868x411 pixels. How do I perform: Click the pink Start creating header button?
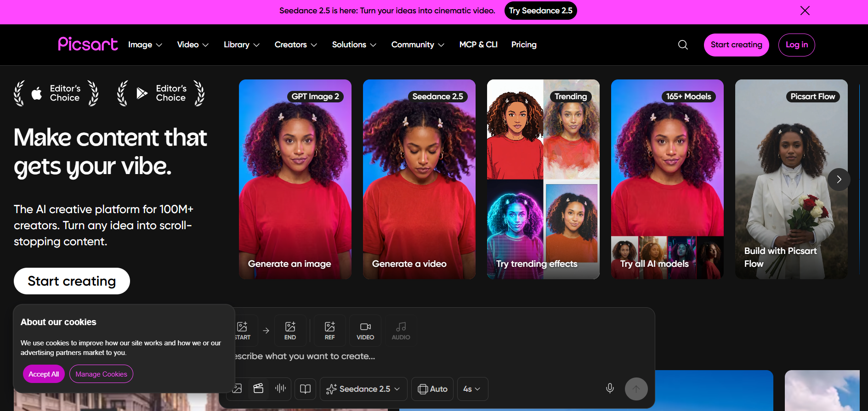pyautogui.click(x=736, y=45)
